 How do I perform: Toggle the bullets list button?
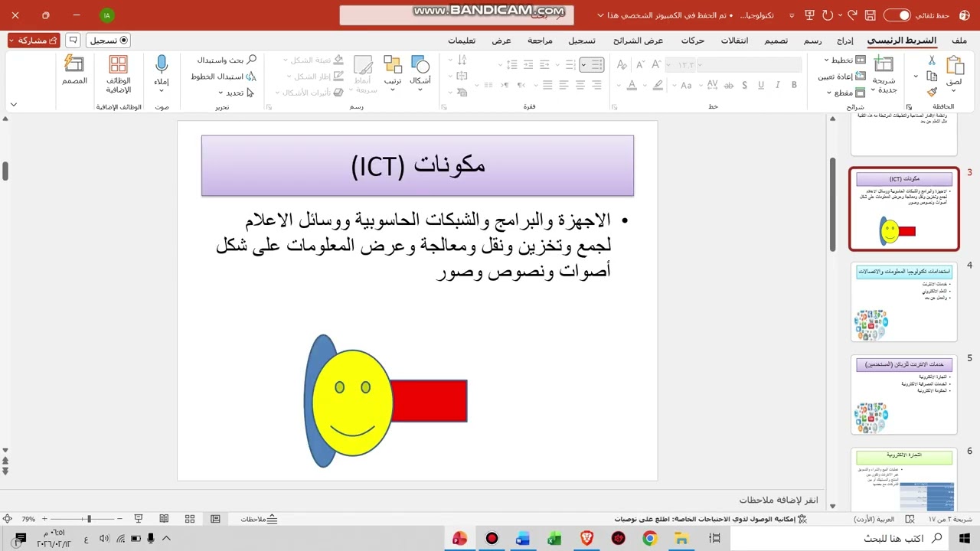[x=596, y=65]
